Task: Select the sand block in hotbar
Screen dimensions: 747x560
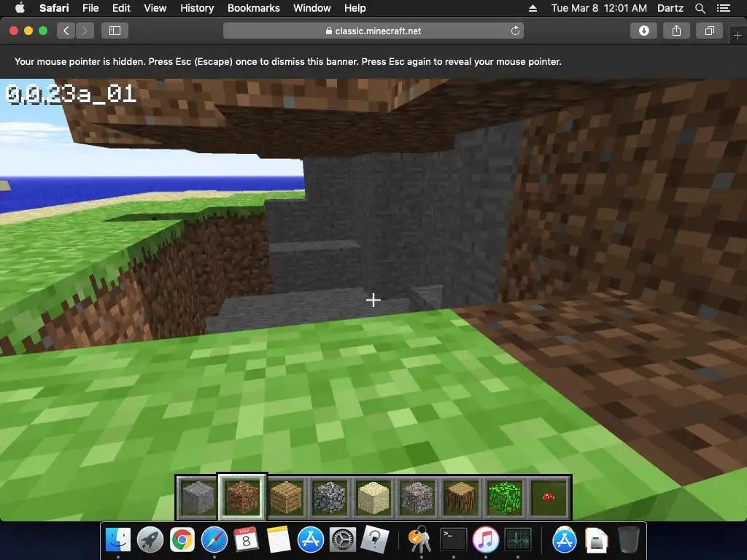Action: [x=373, y=497]
